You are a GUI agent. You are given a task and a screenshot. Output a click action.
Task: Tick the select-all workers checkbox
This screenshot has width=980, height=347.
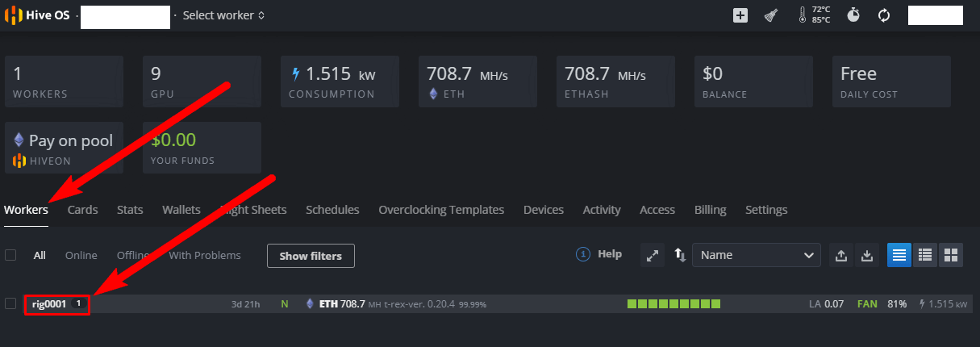10,255
